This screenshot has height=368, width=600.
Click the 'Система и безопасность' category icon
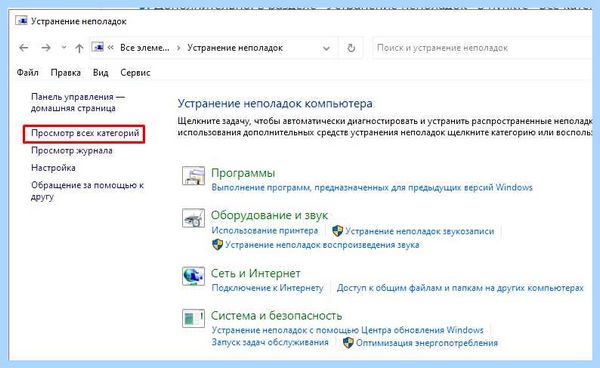click(x=193, y=318)
